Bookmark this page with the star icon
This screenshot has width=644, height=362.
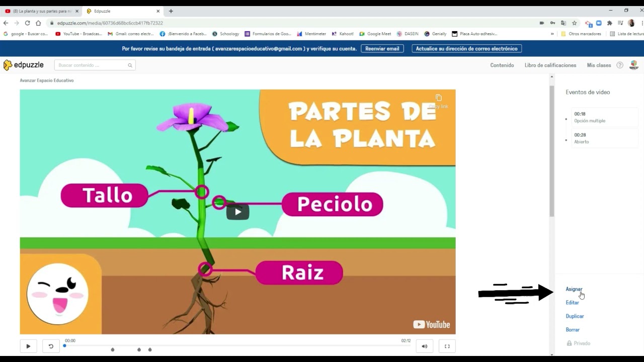pos(574,23)
